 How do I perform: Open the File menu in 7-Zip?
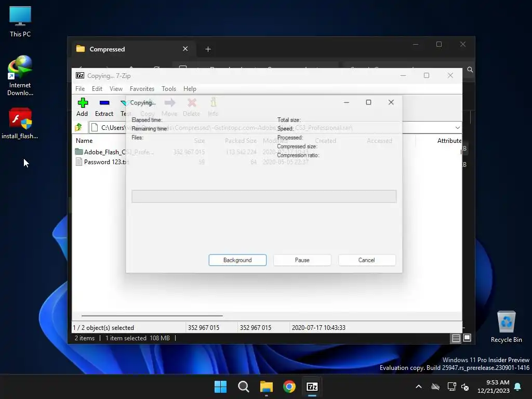80,88
